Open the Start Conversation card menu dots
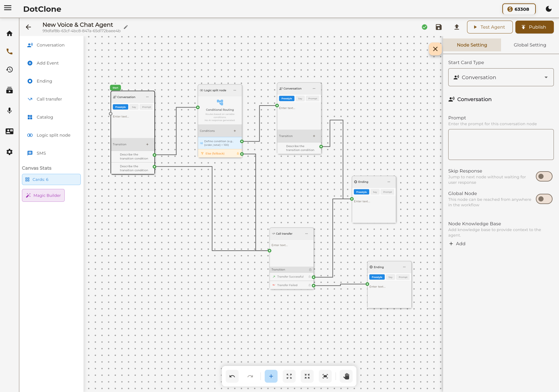 tap(147, 97)
